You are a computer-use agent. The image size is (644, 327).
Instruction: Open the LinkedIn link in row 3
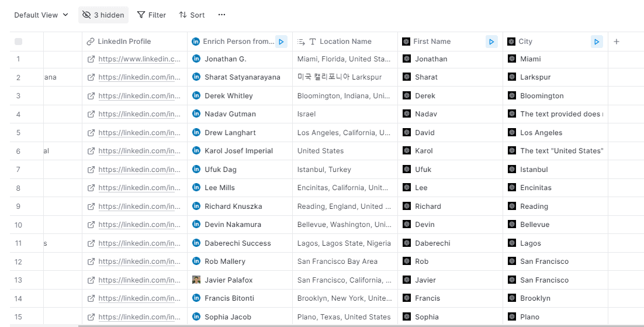[139, 96]
